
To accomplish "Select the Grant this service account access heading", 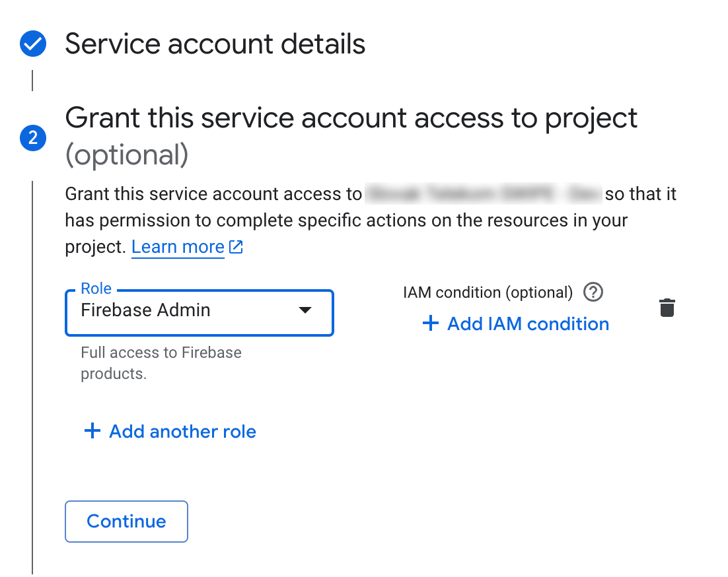I will pyautogui.click(x=351, y=119).
